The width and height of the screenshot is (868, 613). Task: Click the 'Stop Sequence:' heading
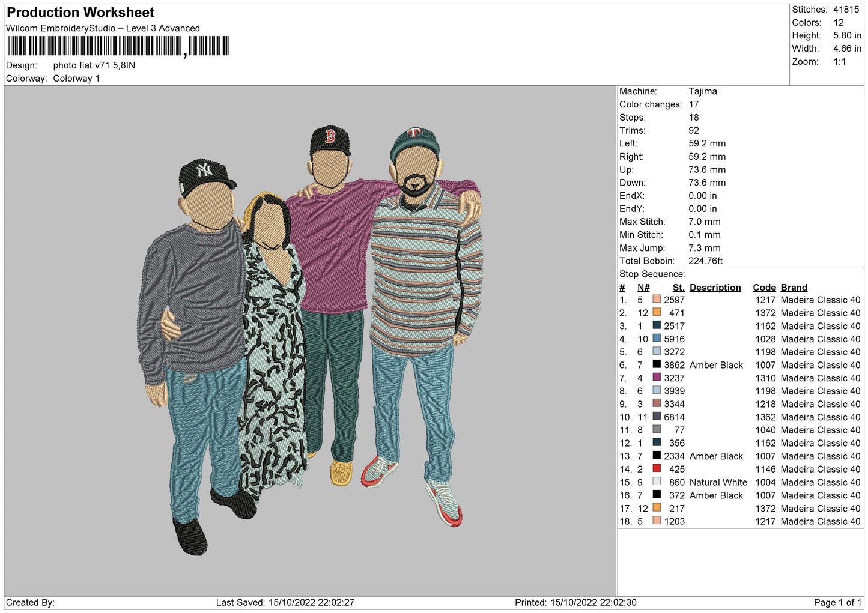pos(652,274)
